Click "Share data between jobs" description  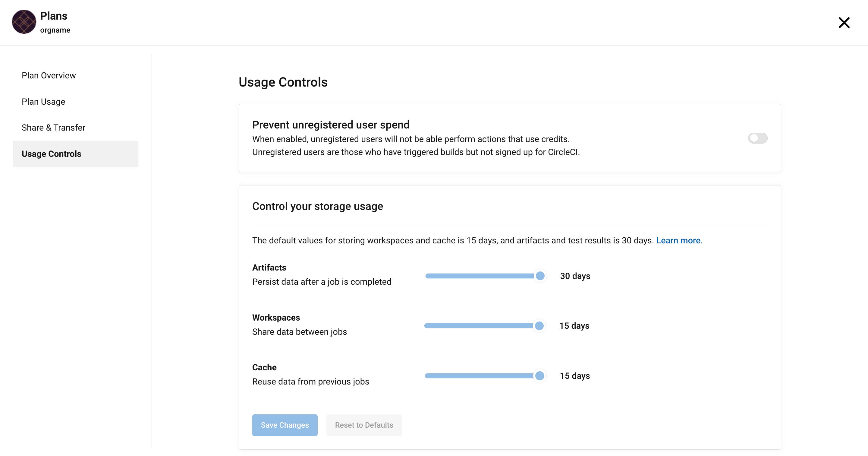coord(299,332)
